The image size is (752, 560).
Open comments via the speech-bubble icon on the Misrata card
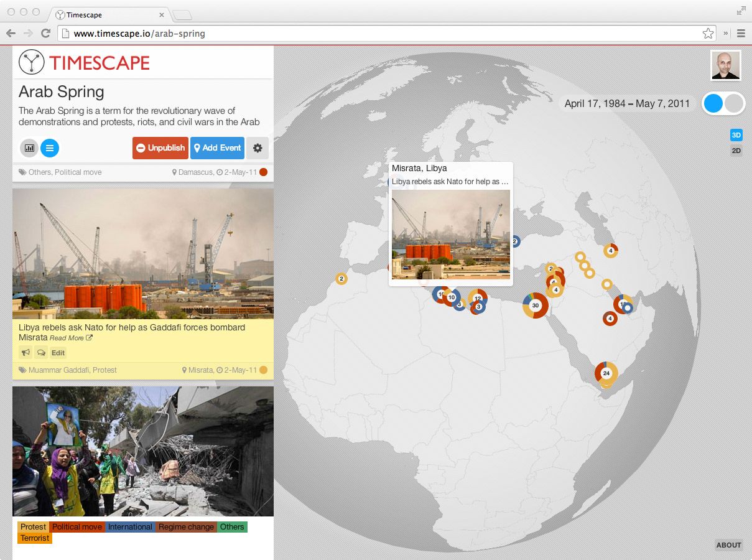pyautogui.click(x=41, y=352)
